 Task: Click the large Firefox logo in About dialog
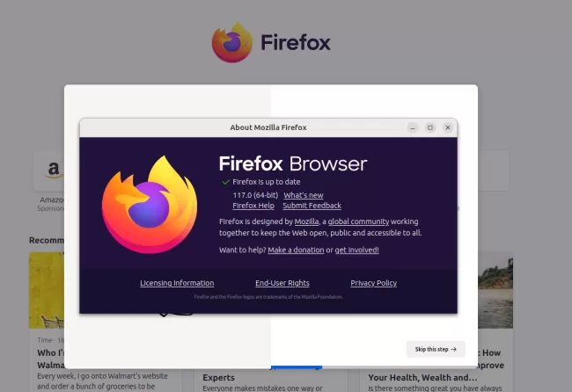coord(150,205)
